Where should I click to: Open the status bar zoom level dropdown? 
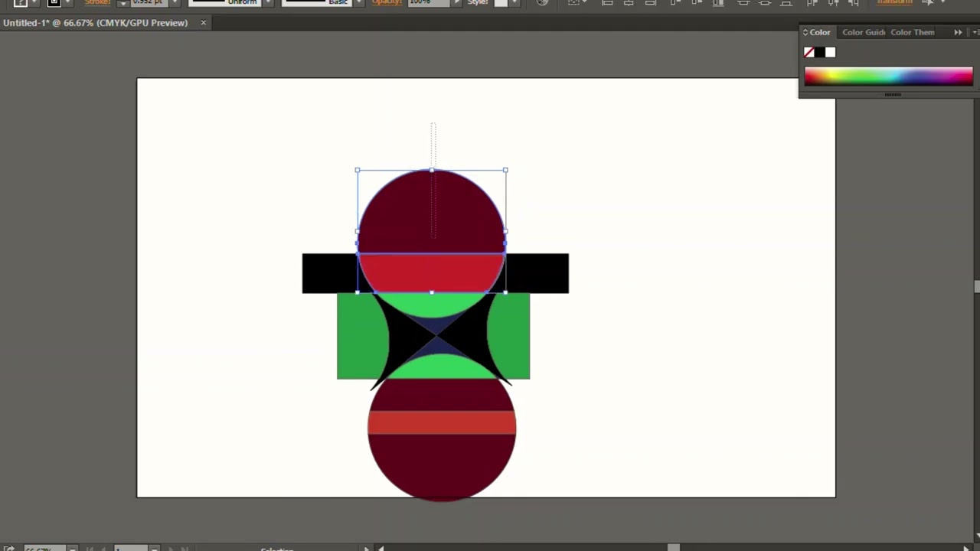pyautogui.click(x=72, y=549)
